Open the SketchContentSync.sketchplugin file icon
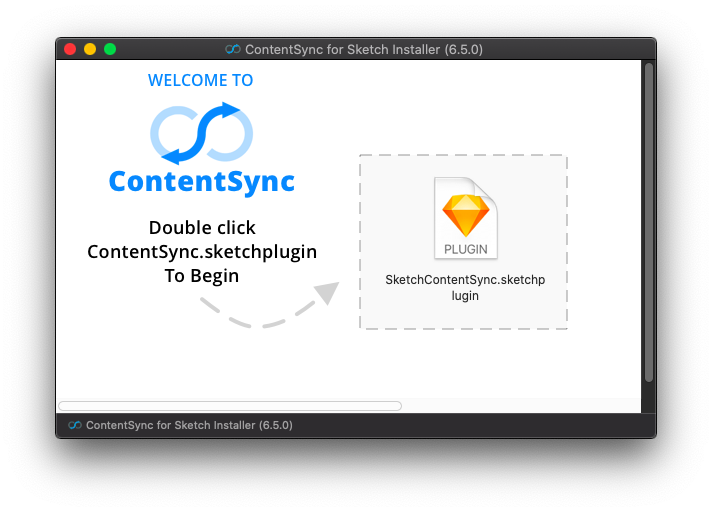The height and width of the screenshot is (512, 712). click(x=465, y=218)
